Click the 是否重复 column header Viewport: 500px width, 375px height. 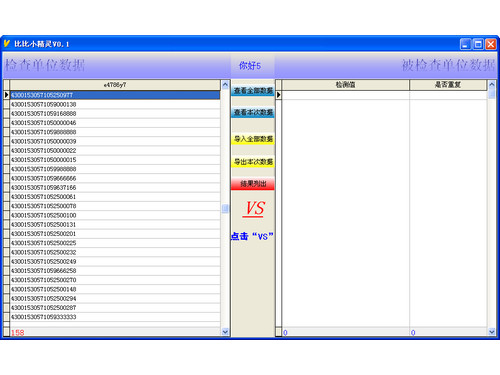[448, 85]
